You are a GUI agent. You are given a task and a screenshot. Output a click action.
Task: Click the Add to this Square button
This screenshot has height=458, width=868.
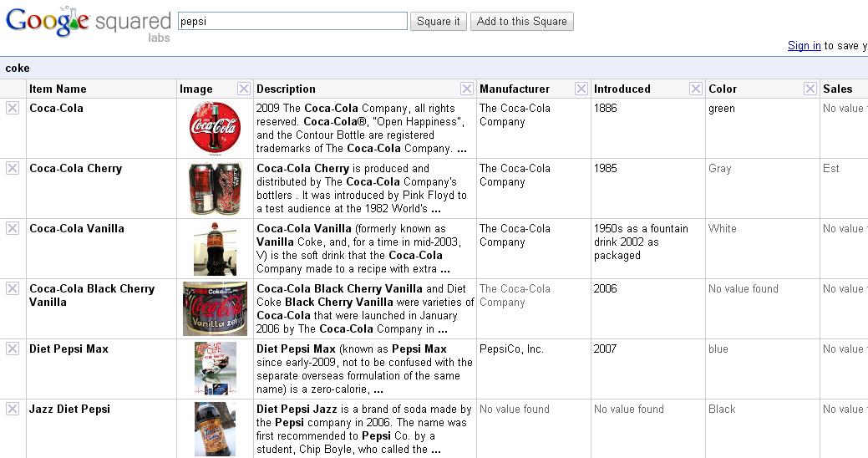(x=522, y=21)
